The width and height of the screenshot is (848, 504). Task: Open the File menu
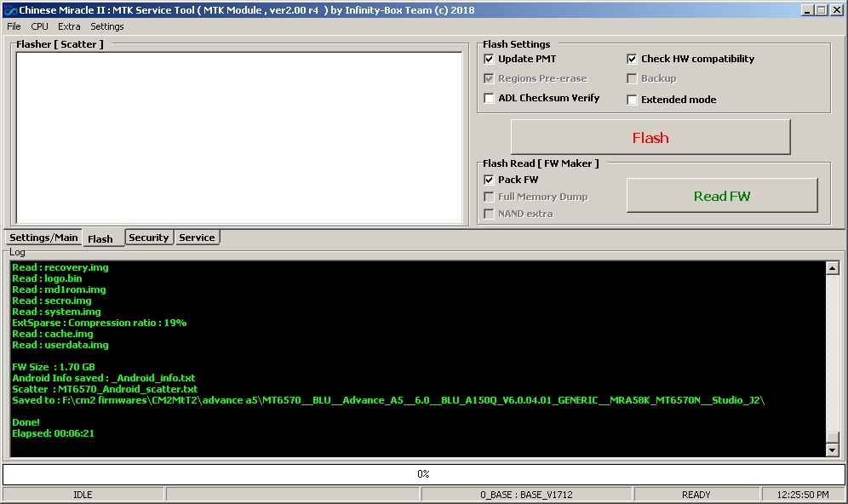14,26
